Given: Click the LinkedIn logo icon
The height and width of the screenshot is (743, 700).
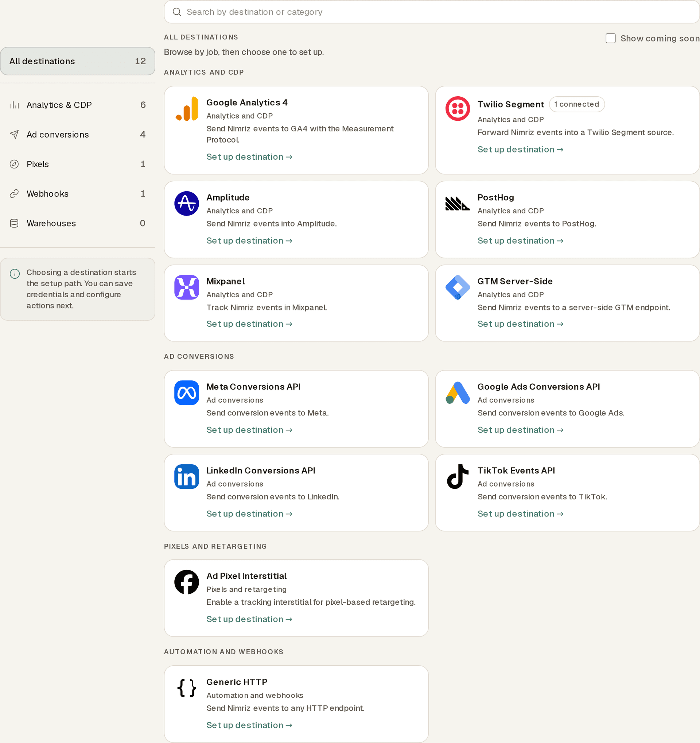Looking at the screenshot, I should tap(186, 476).
